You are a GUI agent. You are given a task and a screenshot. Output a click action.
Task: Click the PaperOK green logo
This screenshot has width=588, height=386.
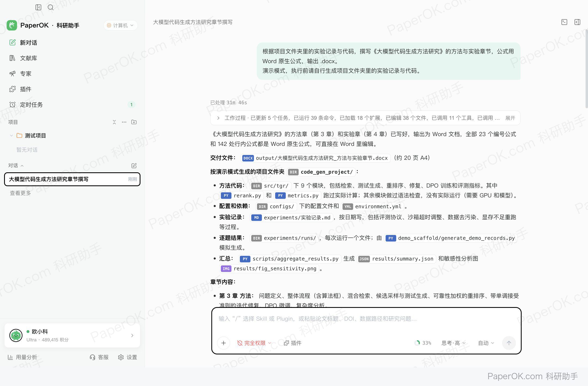12,25
